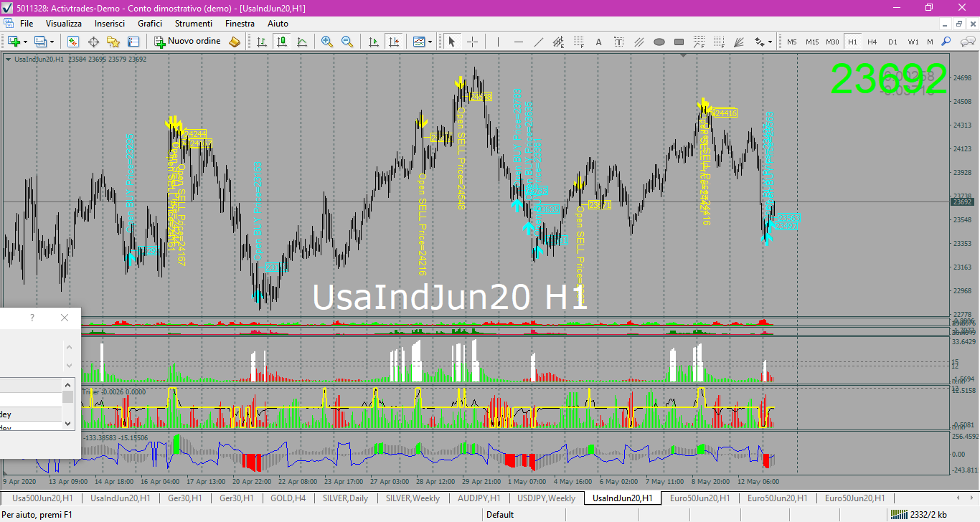980x522 pixels.
Task: Open the arrows objects icon
Action: (x=759, y=42)
